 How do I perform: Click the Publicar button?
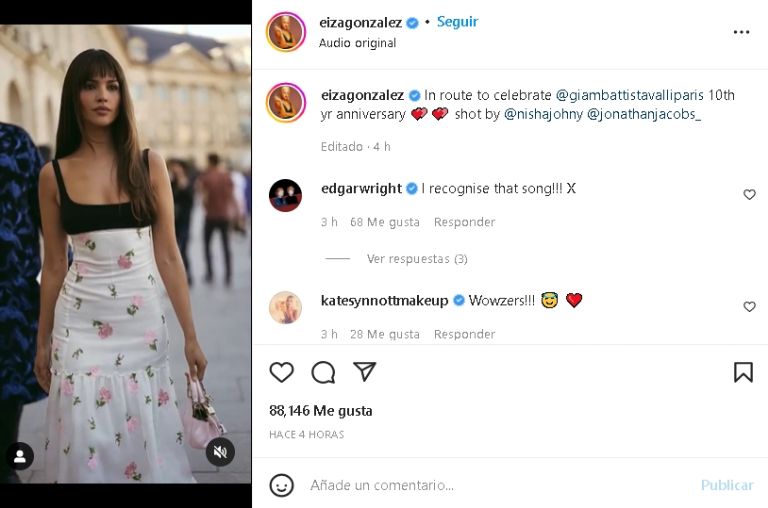point(727,485)
